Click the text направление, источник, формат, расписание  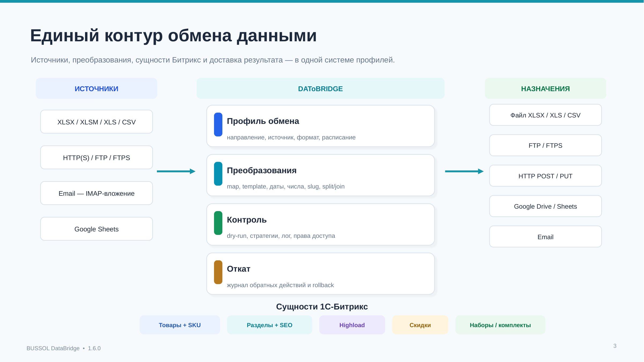[291, 137]
